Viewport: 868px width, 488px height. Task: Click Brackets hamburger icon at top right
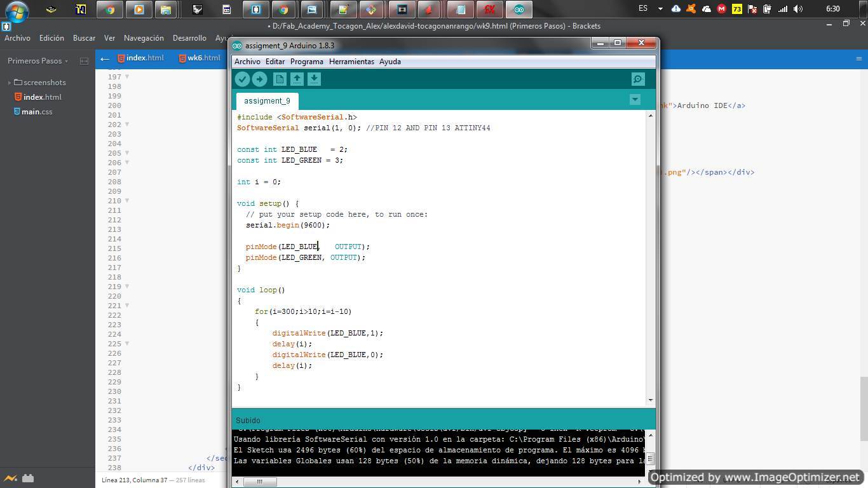point(859,58)
